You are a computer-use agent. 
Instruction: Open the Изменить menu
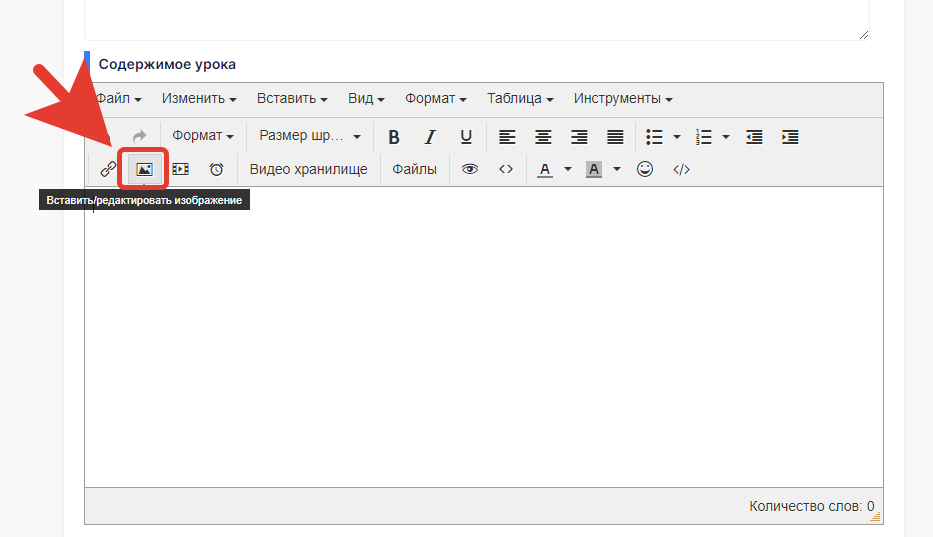click(x=199, y=99)
